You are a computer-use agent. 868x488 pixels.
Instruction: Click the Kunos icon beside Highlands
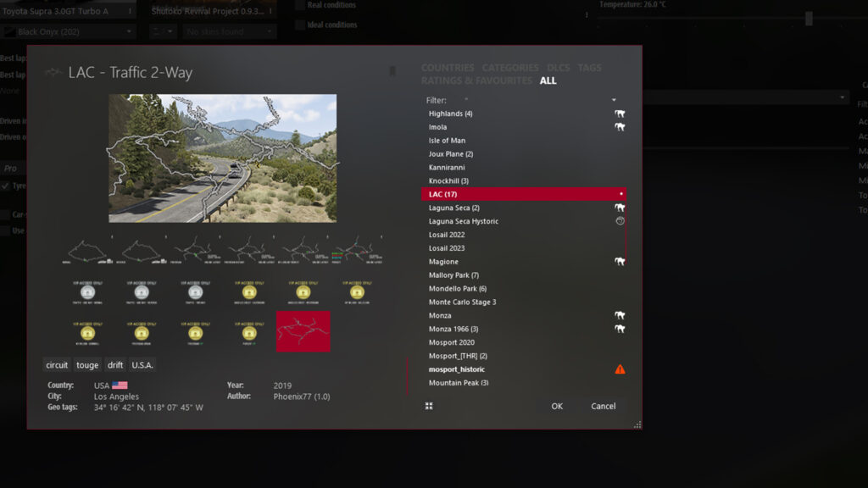coord(620,114)
